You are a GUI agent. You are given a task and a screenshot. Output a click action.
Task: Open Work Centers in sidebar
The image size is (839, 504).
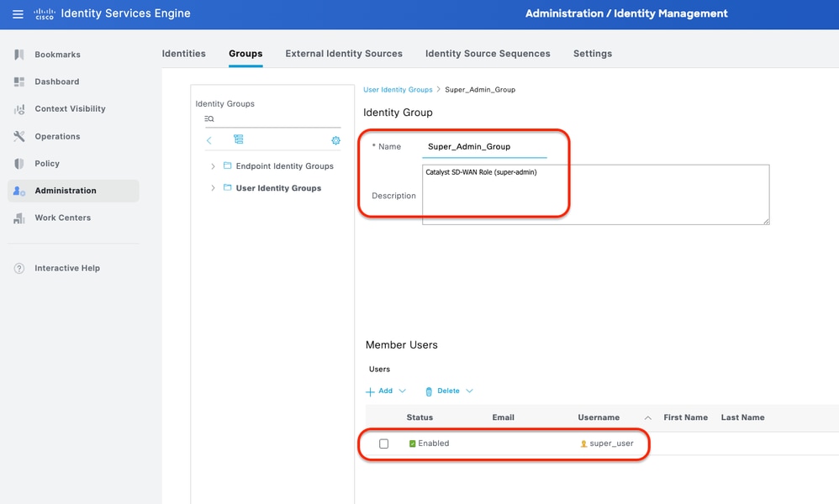(62, 218)
